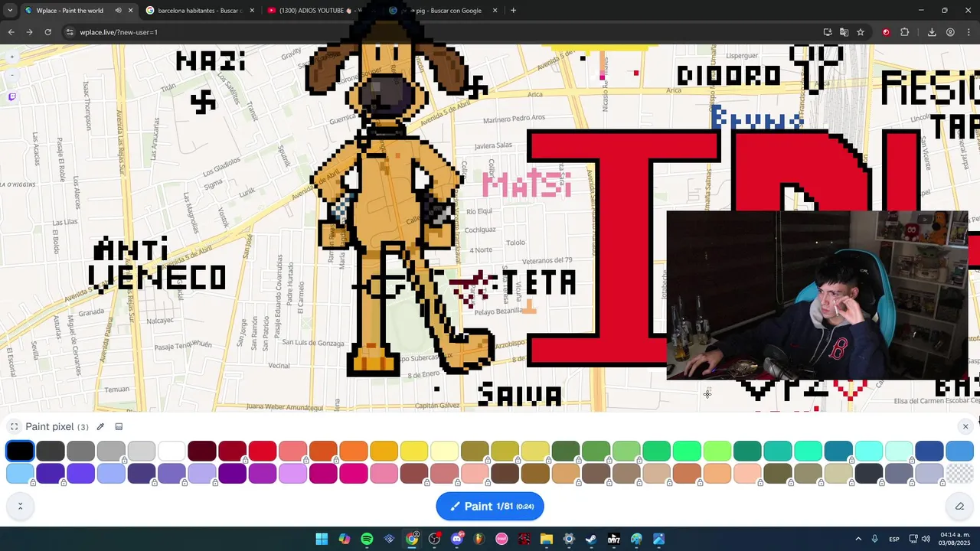Close the pig - Buscar con Google tab
The width and height of the screenshot is (980, 551).
click(495, 11)
